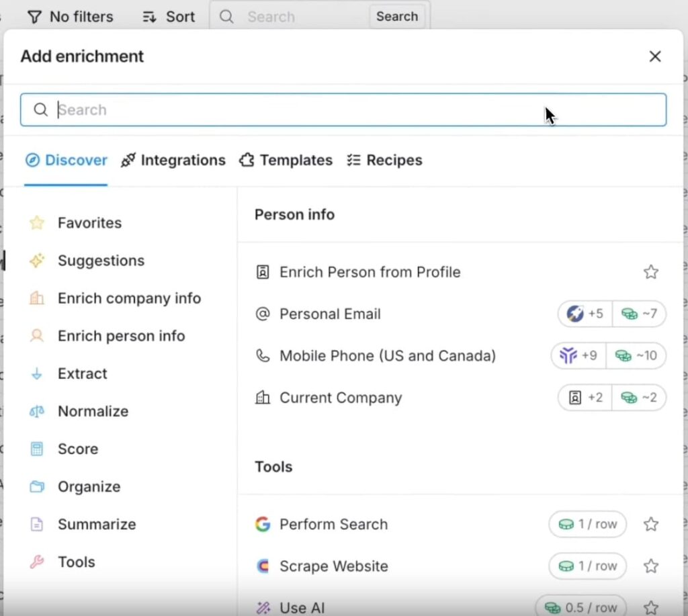Close the Add enrichment dialog
Screen dimensions: 688x616
click(x=655, y=56)
